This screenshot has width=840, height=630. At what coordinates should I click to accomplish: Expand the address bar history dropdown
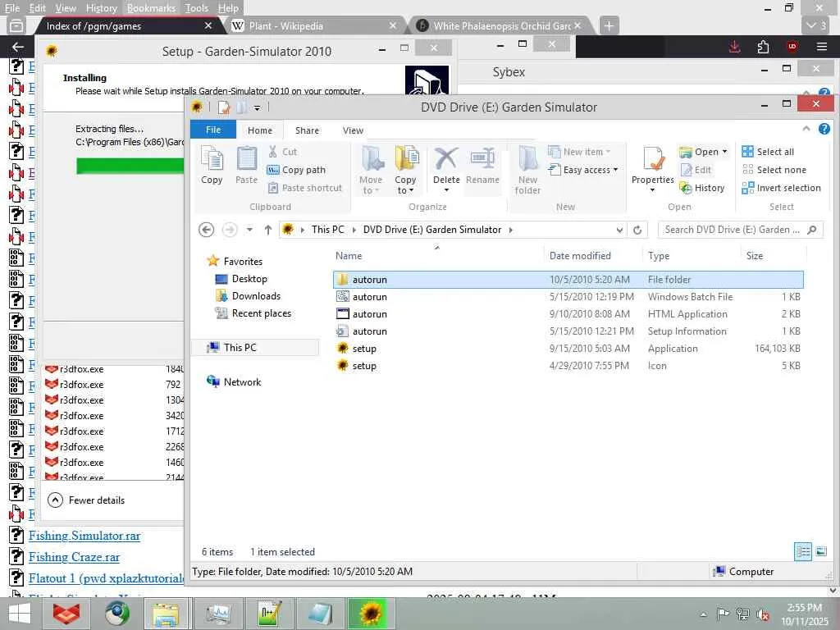coord(619,230)
